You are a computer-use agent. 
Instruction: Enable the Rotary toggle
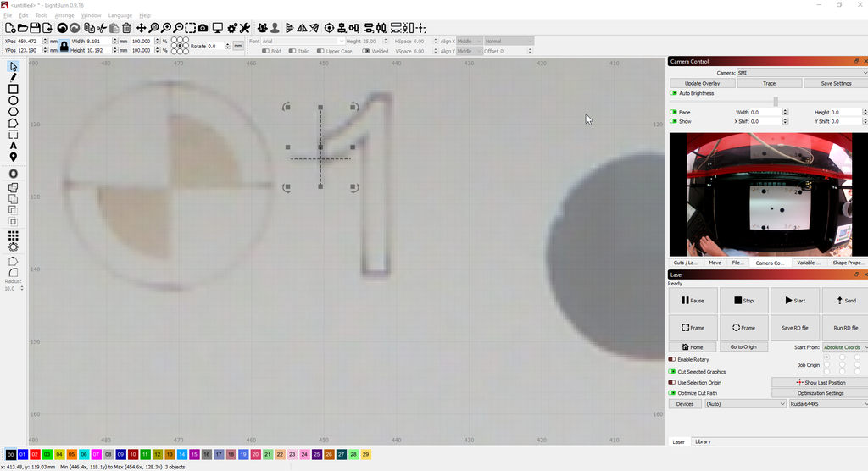(x=672, y=359)
